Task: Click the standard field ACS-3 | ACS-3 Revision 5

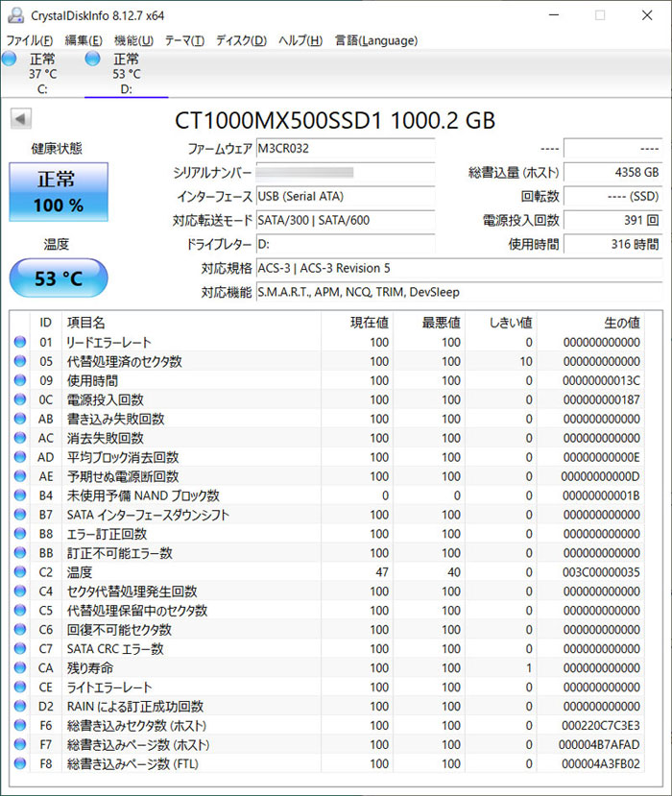Action: pyautogui.click(x=459, y=268)
